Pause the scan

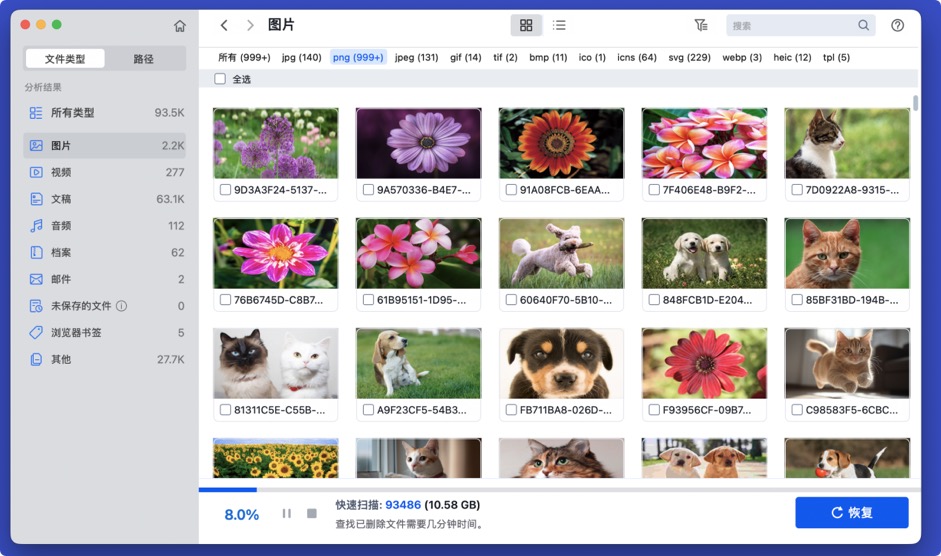[286, 513]
